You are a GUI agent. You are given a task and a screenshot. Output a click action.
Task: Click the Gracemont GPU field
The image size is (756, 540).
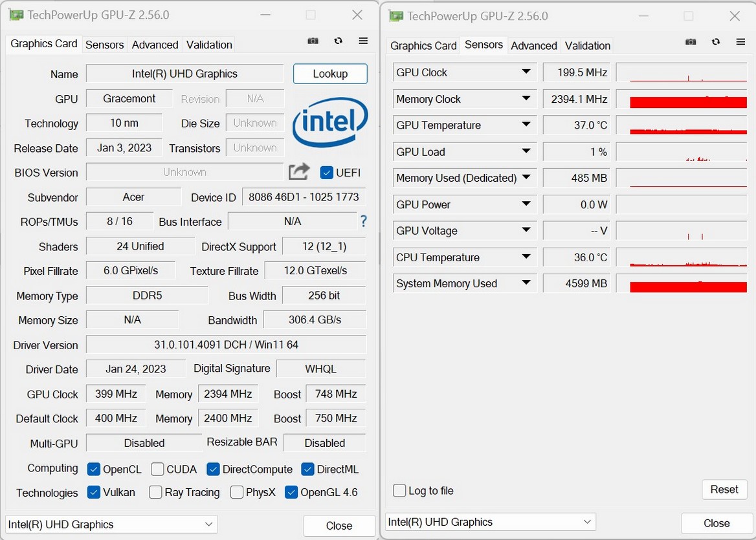[129, 99]
